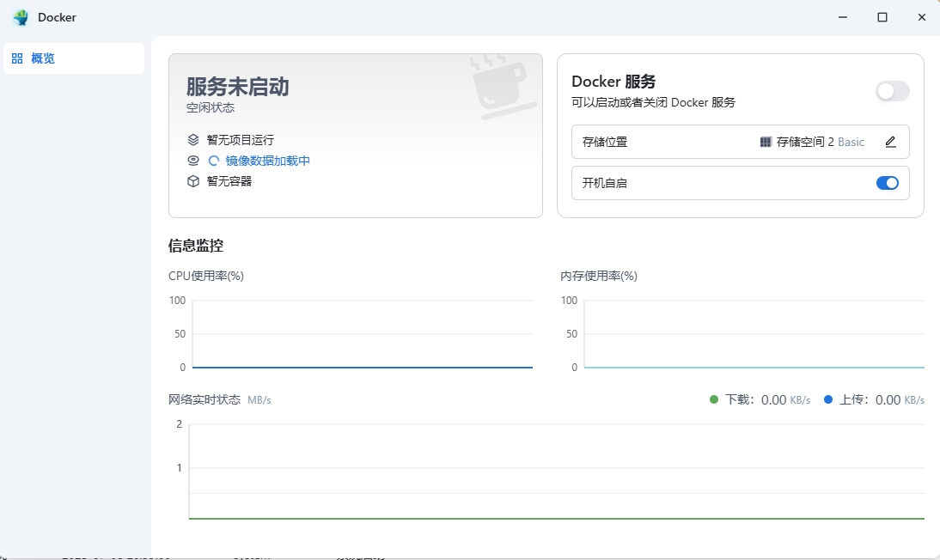Click the Docker app logo icon

coord(21,17)
